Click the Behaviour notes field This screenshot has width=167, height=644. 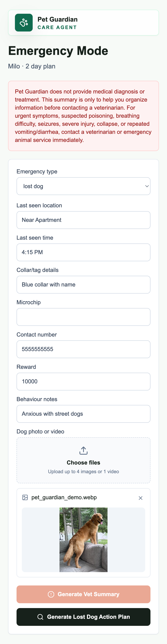pyautogui.click(x=83, y=414)
